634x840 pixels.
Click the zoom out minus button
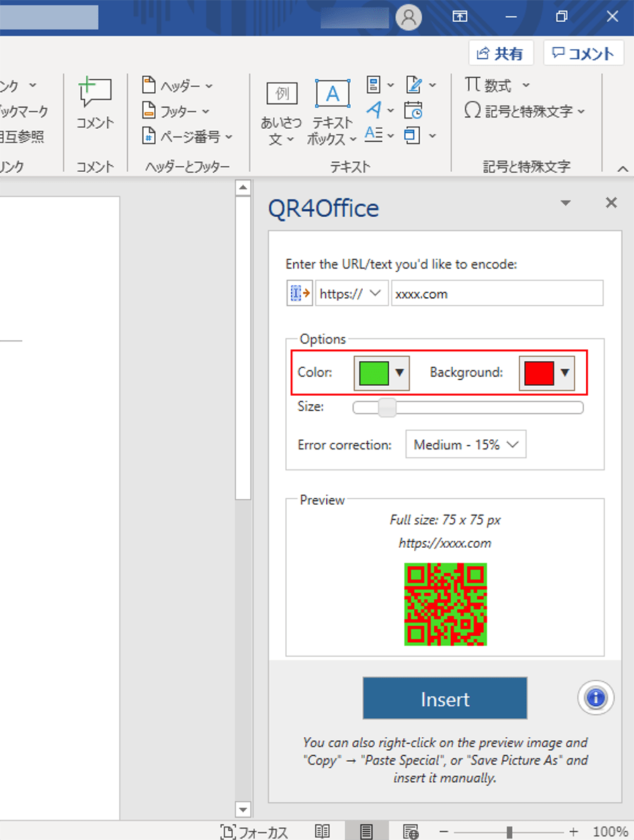tap(444, 832)
